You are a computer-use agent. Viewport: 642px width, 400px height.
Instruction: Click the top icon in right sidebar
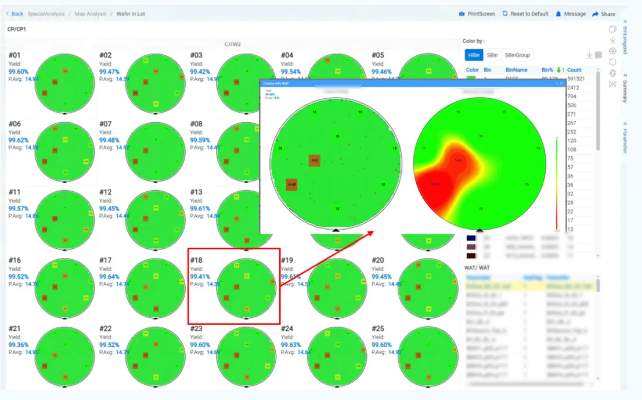click(611, 27)
